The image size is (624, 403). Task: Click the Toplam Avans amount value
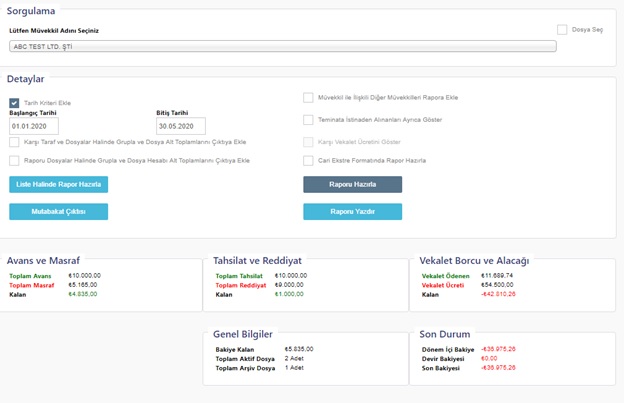(x=84, y=275)
